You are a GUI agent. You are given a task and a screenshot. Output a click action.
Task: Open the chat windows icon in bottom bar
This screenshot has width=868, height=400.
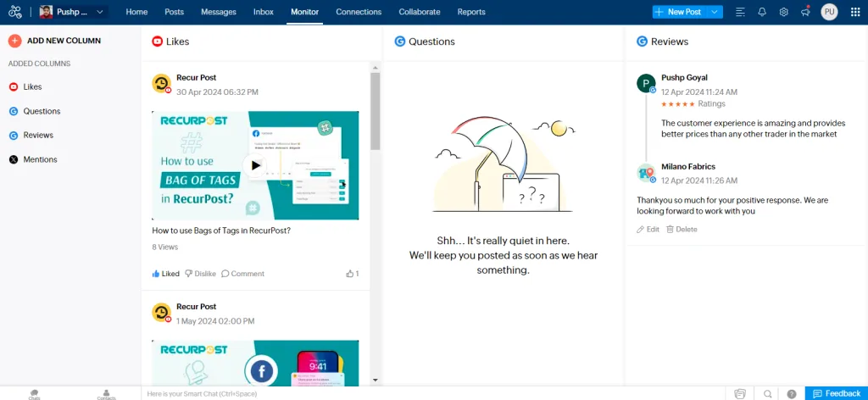740,394
